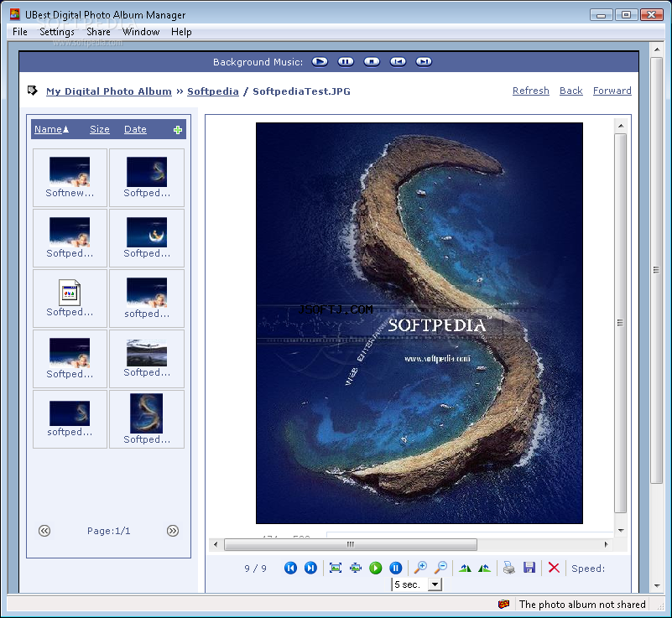This screenshot has height=618, width=672.
Task: Click the image pane vertical scrollbar thumb
Action: (x=620, y=323)
